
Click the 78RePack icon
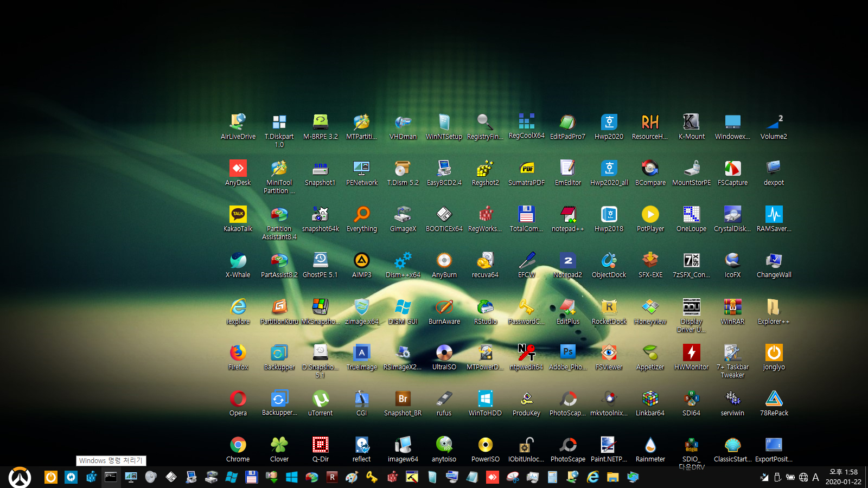click(x=774, y=403)
